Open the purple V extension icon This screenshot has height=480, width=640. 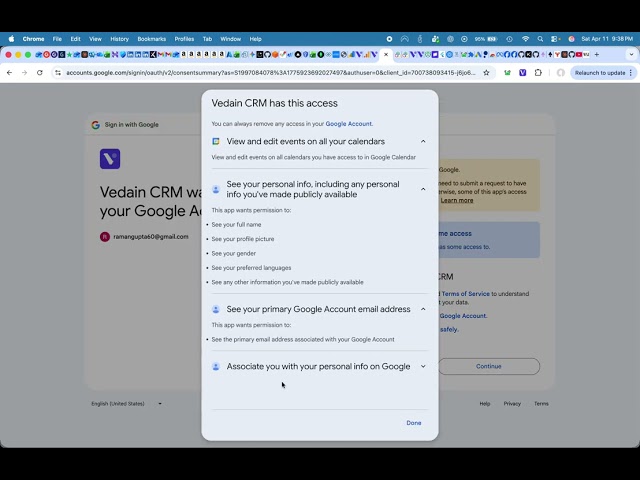pos(522,73)
